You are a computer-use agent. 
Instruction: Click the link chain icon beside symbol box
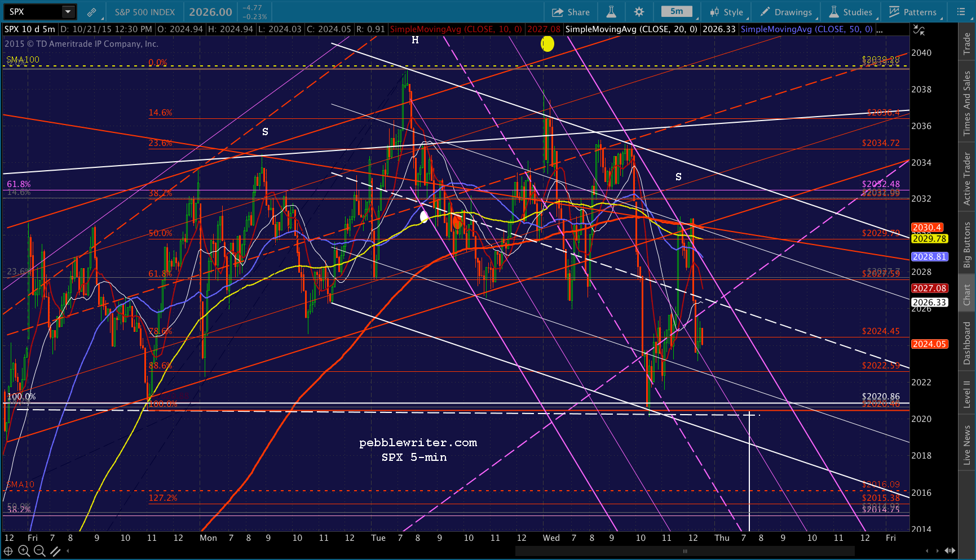click(x=91, y=12)
